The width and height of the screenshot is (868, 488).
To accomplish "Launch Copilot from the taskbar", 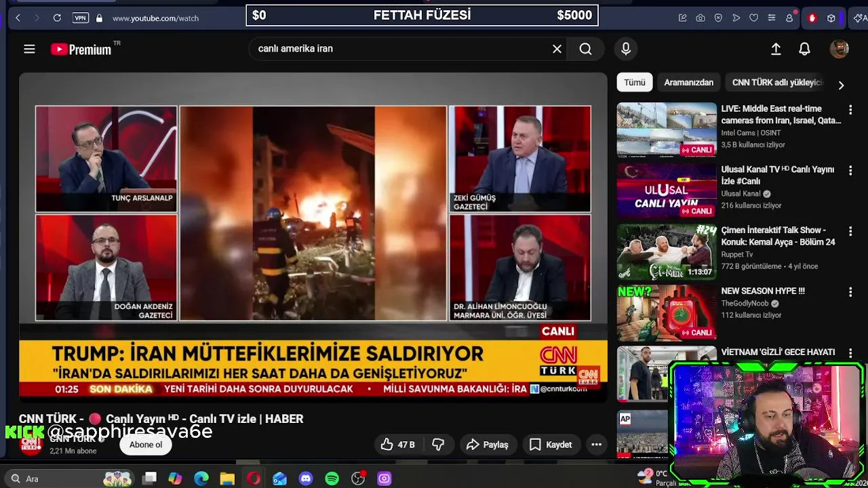I will pyautogui.click(x=175, y=479).
